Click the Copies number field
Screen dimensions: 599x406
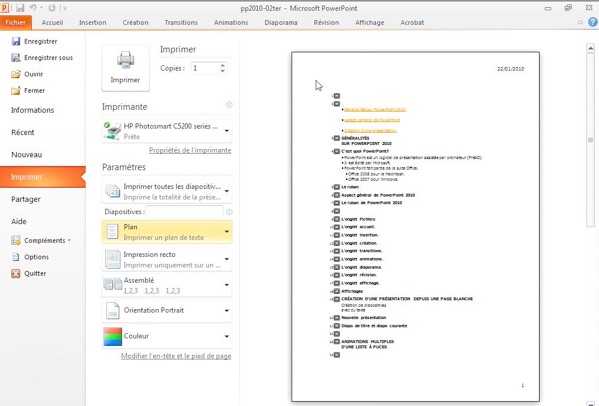(205, 68)
